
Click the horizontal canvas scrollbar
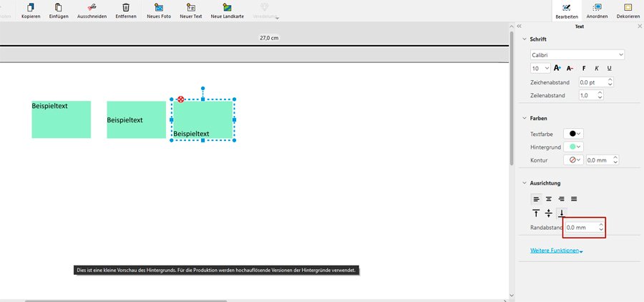pyautogui.click(x=126, y=301)
